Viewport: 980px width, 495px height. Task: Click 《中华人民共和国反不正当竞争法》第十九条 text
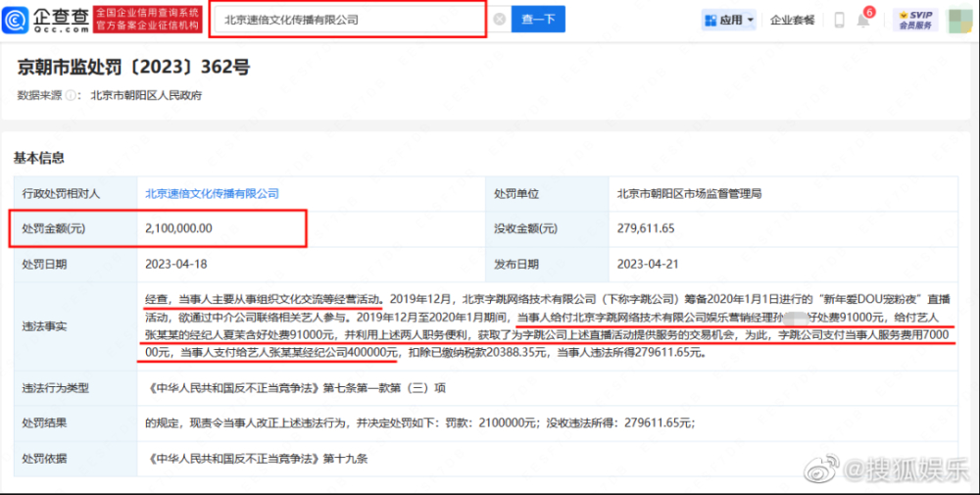[257, 458]
